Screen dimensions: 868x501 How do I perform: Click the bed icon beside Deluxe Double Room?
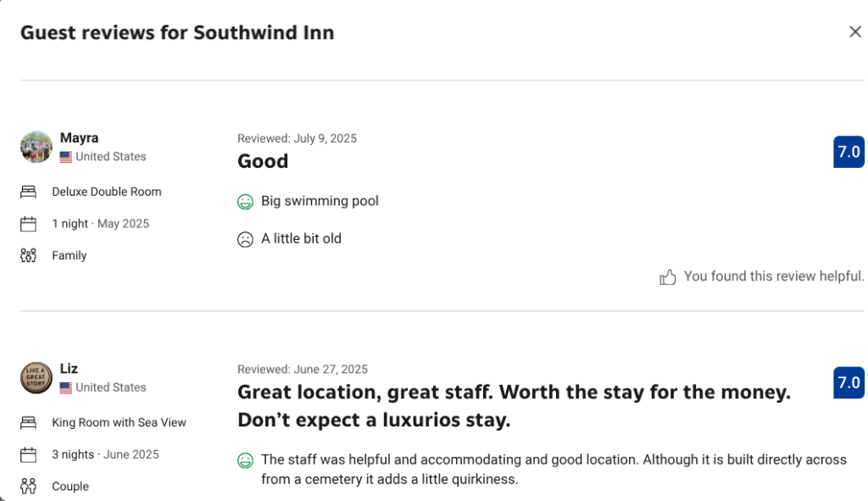point(29,192)
